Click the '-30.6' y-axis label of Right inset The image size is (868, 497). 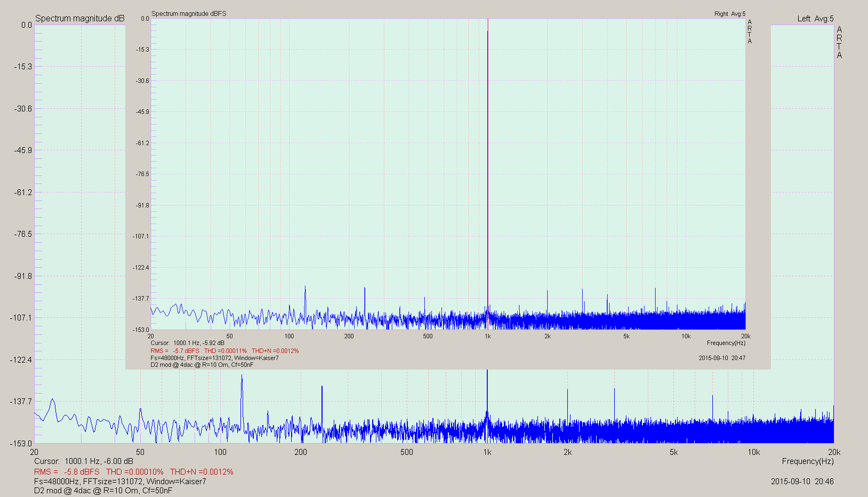tap(142, 81)
